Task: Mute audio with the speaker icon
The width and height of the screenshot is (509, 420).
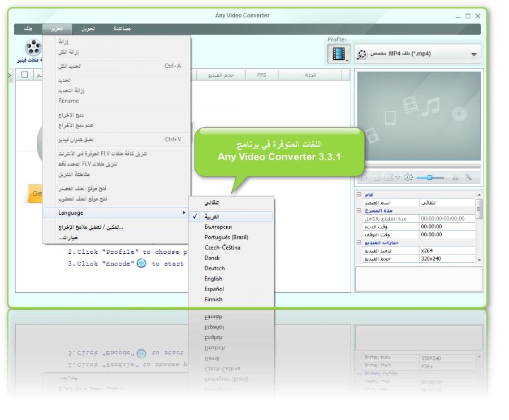Action: click(x=407, y=177)
